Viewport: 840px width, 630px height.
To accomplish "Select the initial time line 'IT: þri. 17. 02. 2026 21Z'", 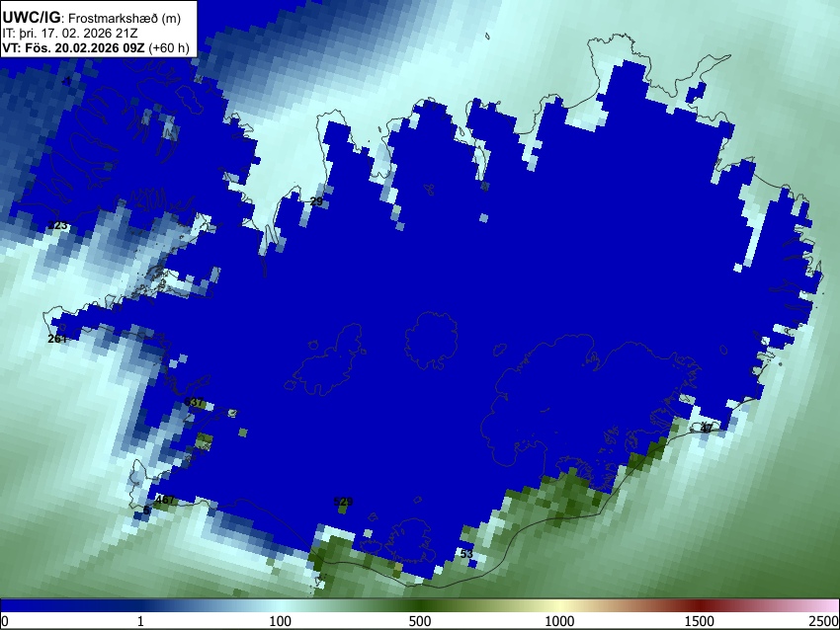I will [70, 34].
